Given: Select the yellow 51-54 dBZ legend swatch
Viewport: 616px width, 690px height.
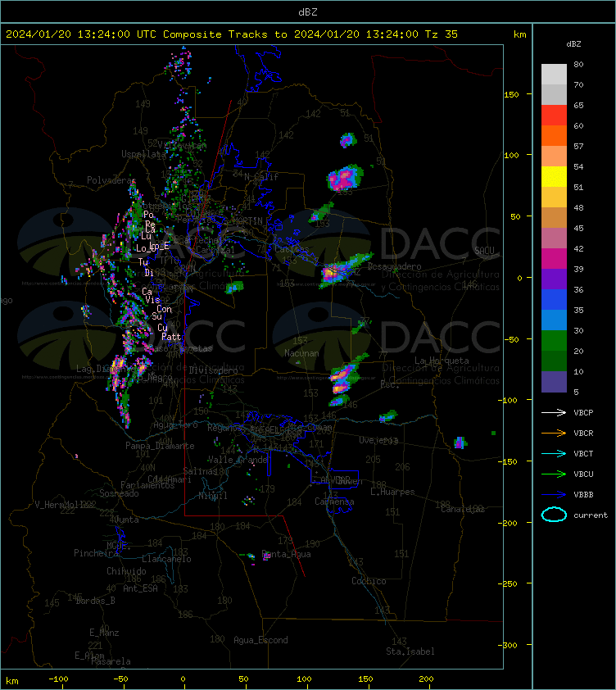Looking at the screenshot, I should pos(554,177).
